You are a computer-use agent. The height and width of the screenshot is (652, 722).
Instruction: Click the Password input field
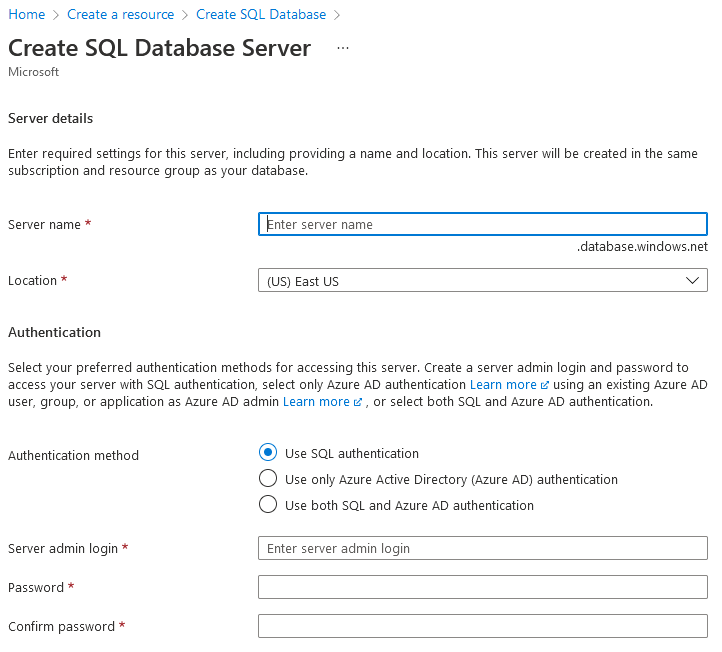483,587
